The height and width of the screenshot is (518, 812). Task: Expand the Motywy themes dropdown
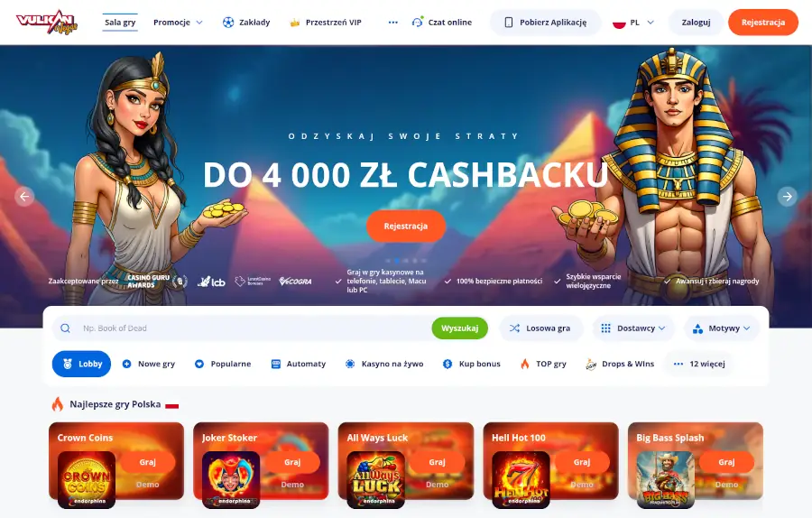pos(722,328)
